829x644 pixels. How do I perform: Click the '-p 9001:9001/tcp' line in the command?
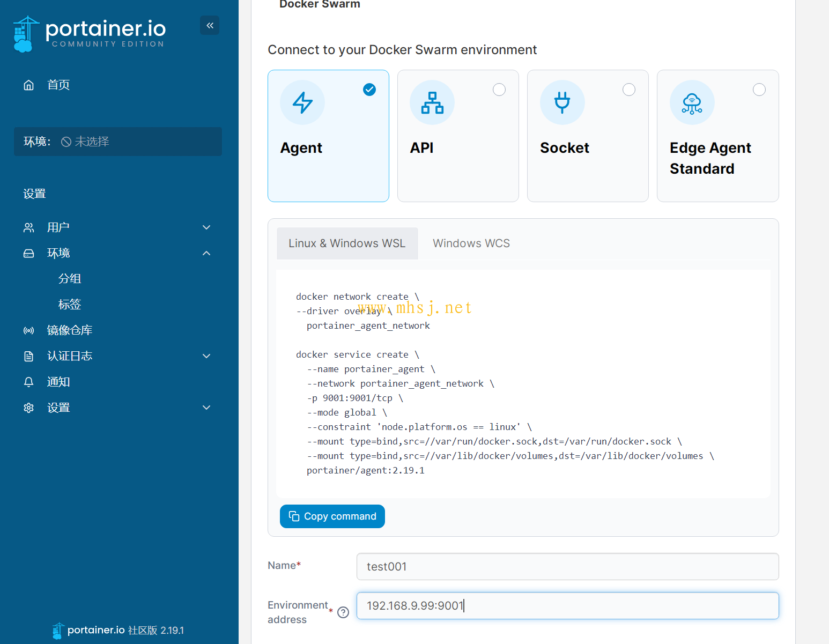[x=355, y=398]
